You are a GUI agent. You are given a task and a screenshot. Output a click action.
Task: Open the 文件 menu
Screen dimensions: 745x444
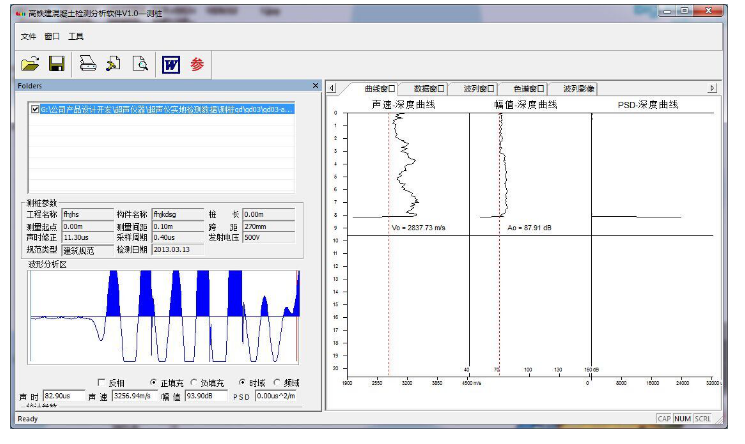(28, 36)
